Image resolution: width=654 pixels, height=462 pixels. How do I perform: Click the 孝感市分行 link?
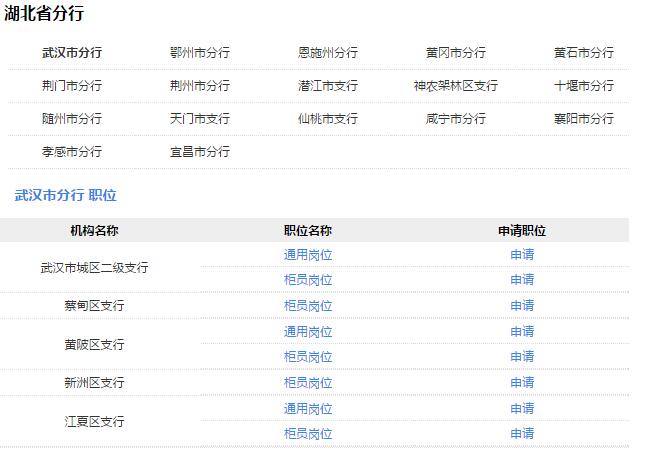(71, 152)
